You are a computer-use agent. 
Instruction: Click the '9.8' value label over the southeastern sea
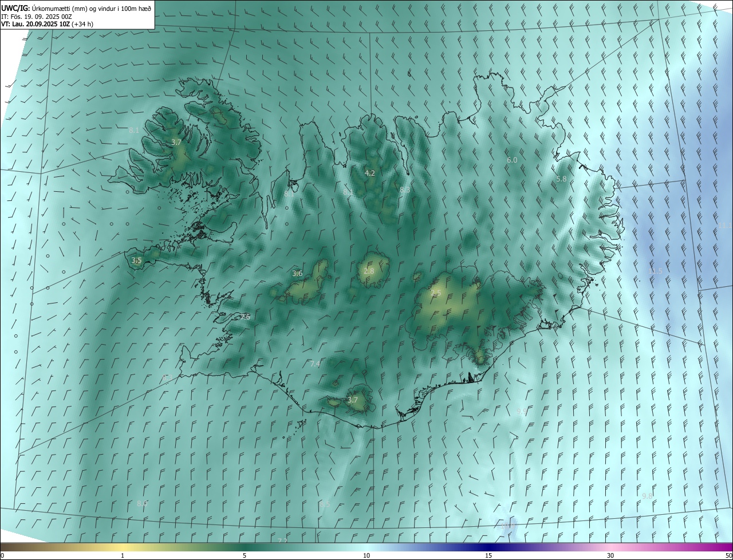[647, 496]
